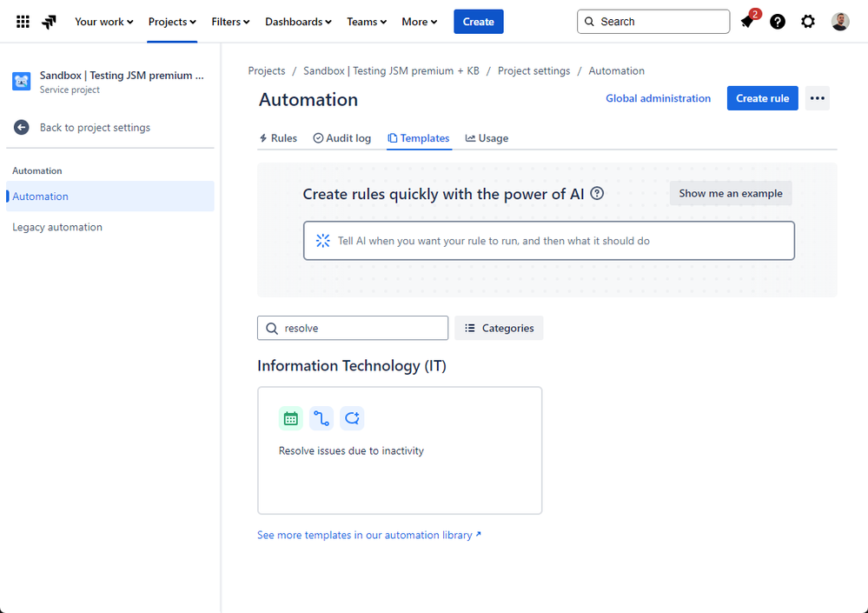Expand the Projects menu
This screenshot has width=868, height=613.
click(x=172, y=22)
